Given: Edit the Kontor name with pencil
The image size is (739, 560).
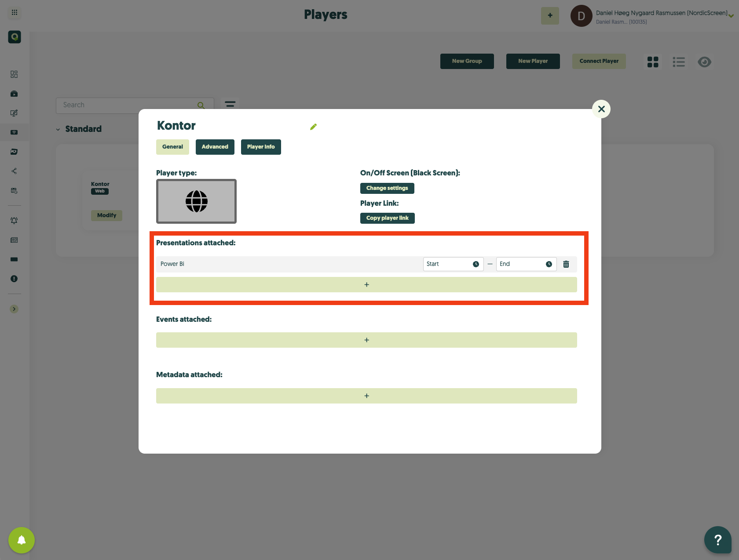Looking at the screenshot, I should pyautogui.click(x=313, y=127).
